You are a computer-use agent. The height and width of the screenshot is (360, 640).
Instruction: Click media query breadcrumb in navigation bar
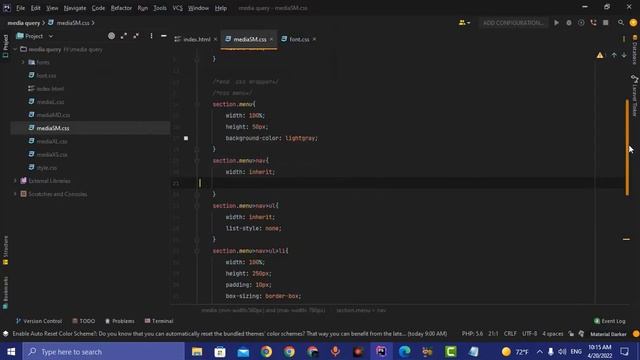coord(24,23)
